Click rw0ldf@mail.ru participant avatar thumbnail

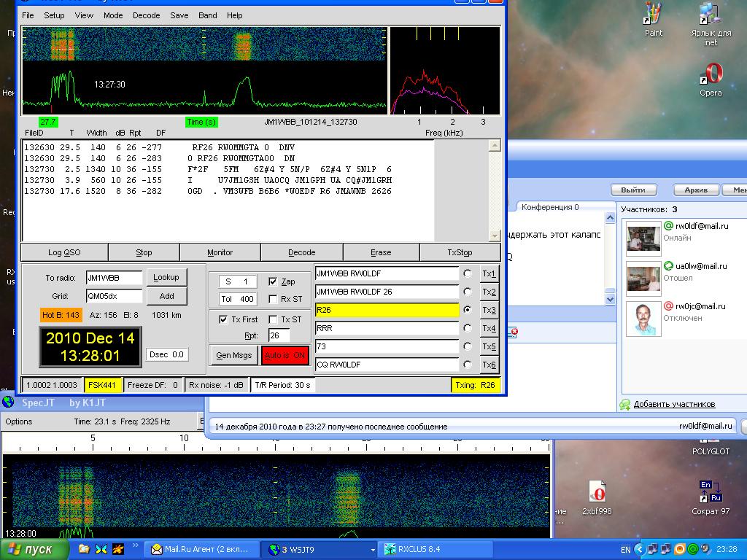643,238
